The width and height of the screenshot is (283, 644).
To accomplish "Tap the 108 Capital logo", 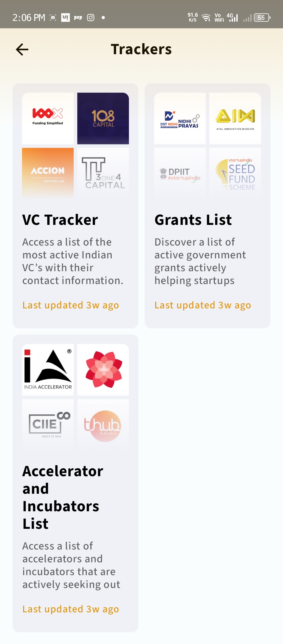I will tap(103, 118).
